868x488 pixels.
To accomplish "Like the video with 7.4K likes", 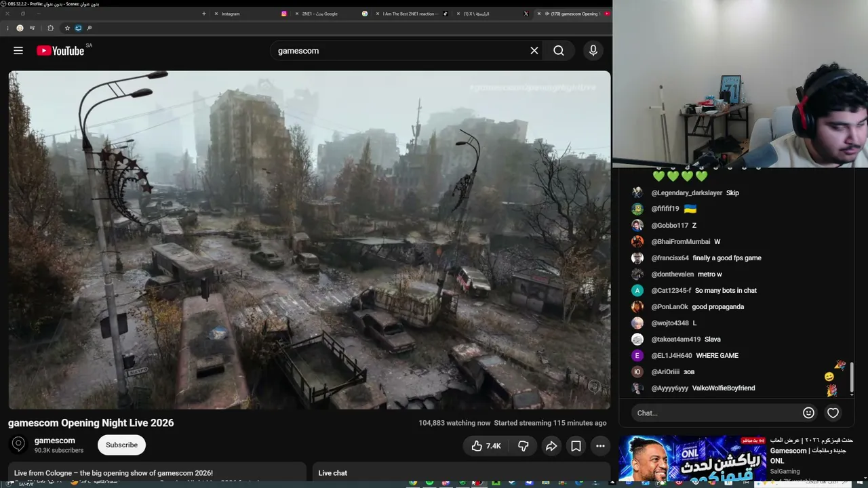I will pyautogui.click(x=486, y=445).
